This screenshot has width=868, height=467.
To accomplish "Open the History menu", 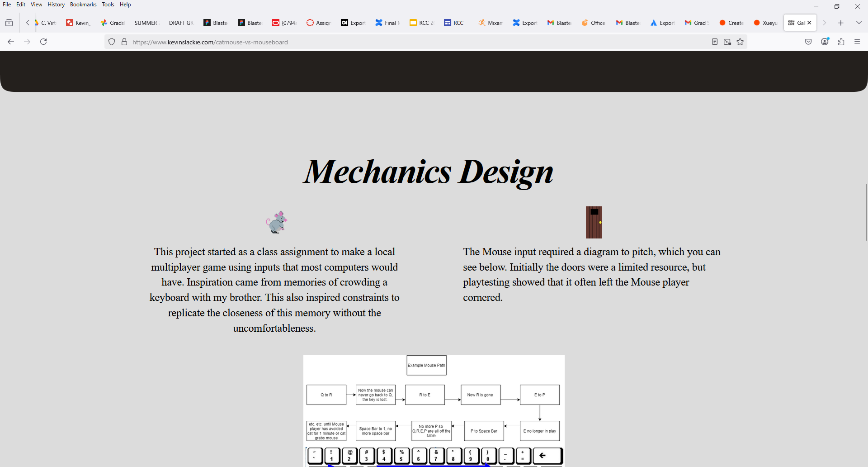I will (56, 5).
